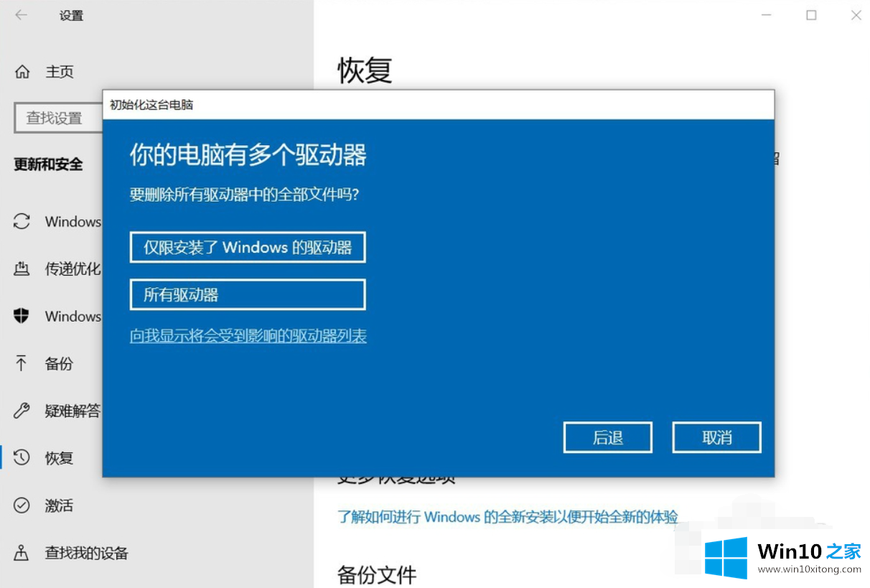Click the 你的电脑有多个驱动器 dialog heading
This screenshot has width=870, height=588.
pos(248,155)
